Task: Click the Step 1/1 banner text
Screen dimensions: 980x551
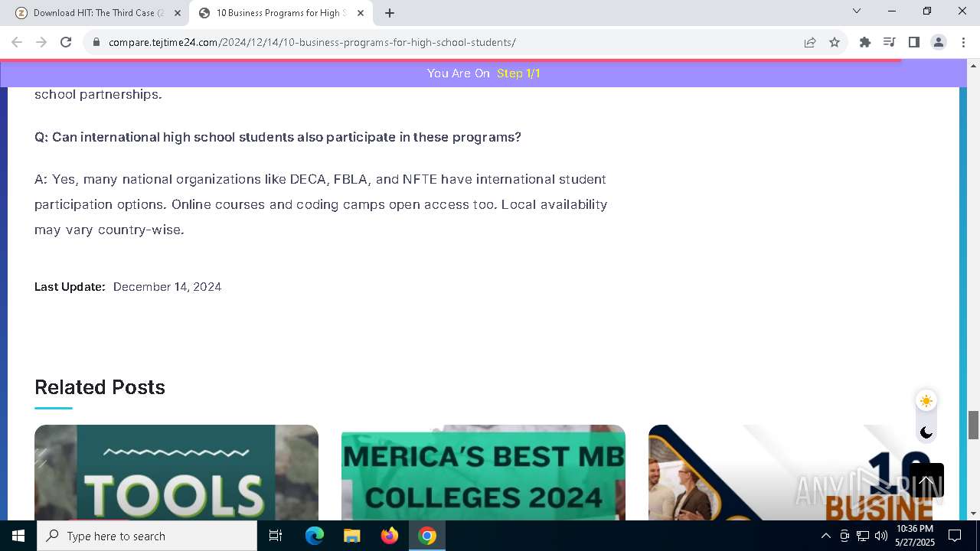Action: (518, 73)
